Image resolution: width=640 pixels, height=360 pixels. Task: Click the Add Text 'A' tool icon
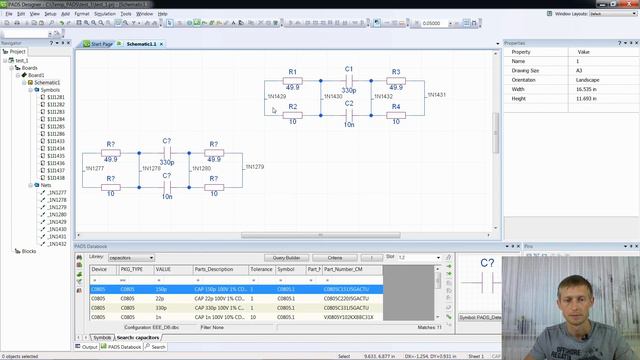click(x=234, y=23)
